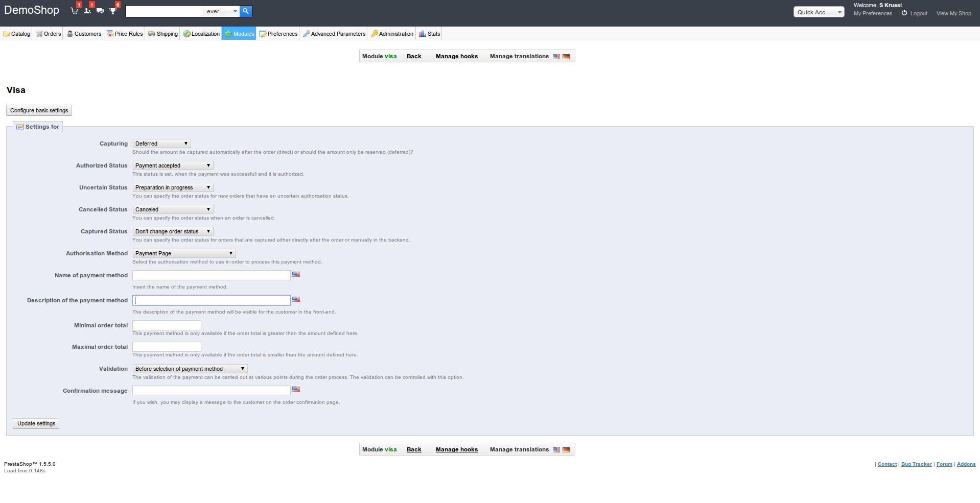Viewport: 980px width, 503px height.
Task: Open the customer messages speech bubble icon
Action: [100, 11]
